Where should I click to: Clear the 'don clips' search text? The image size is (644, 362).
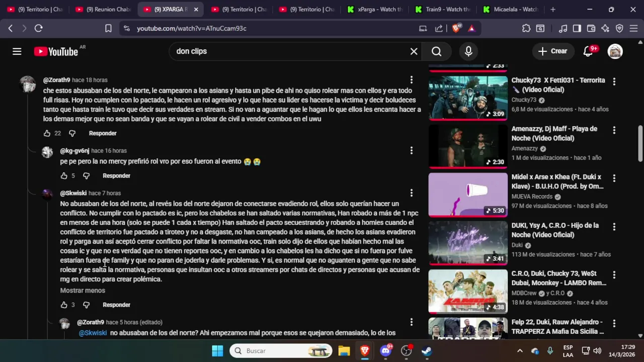414,51
